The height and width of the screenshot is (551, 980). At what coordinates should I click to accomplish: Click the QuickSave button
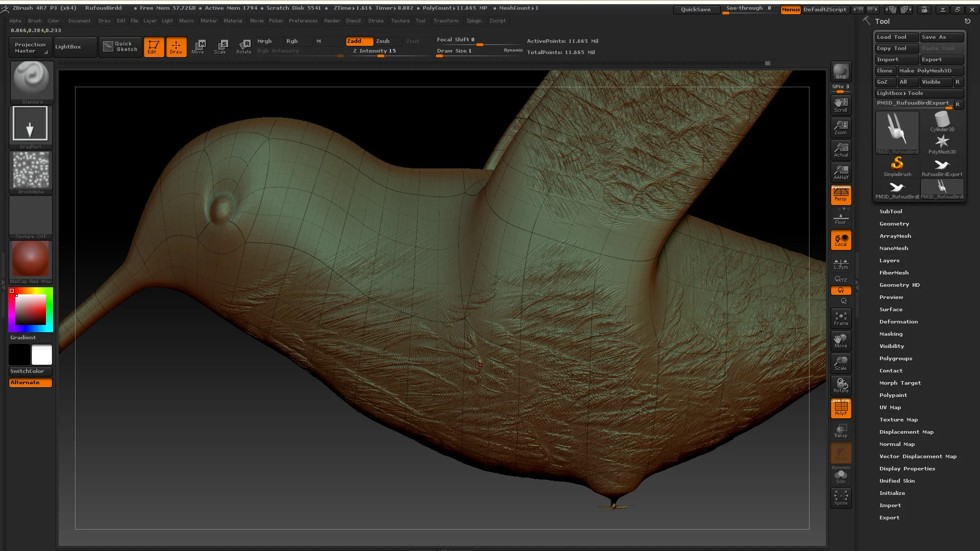(x=696, y=9)
